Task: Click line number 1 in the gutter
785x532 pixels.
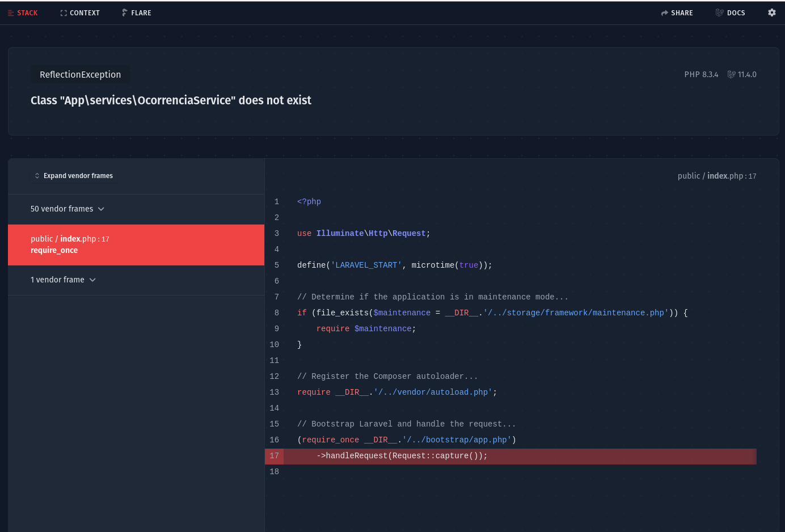Action: (277, 202)
